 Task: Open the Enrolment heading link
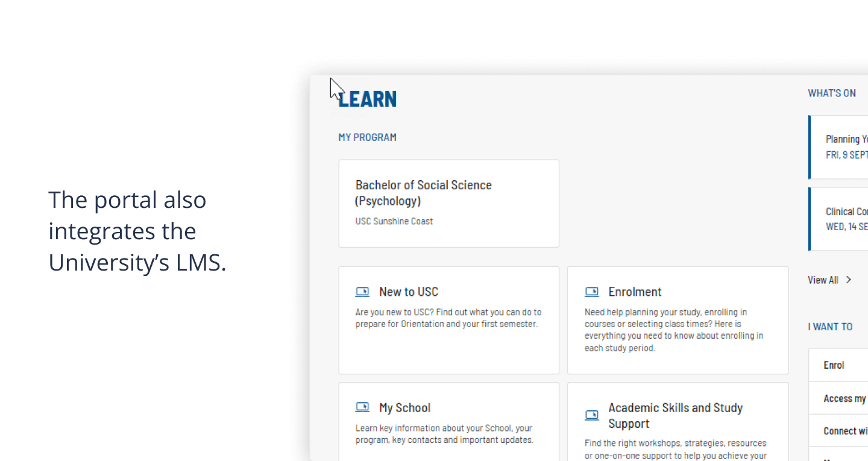coord(635,292)
